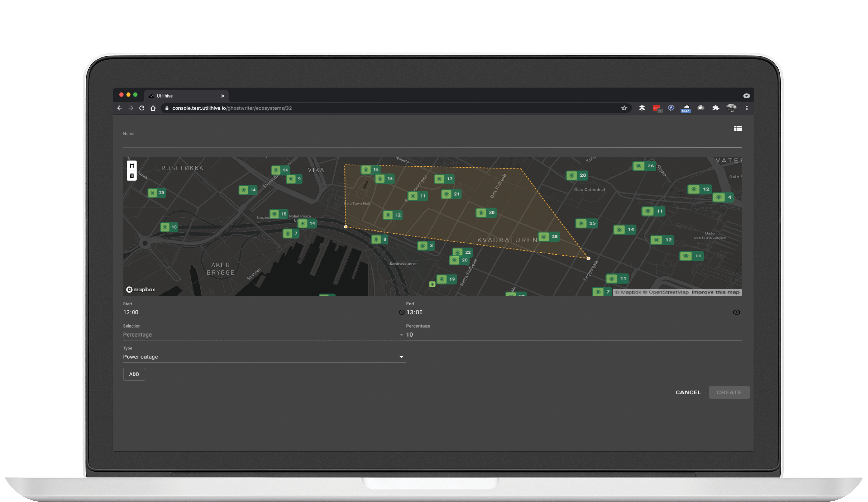Open the puzzle piece extensions menu
This screenshot has height=502, width=868.
tap(716, 108)
